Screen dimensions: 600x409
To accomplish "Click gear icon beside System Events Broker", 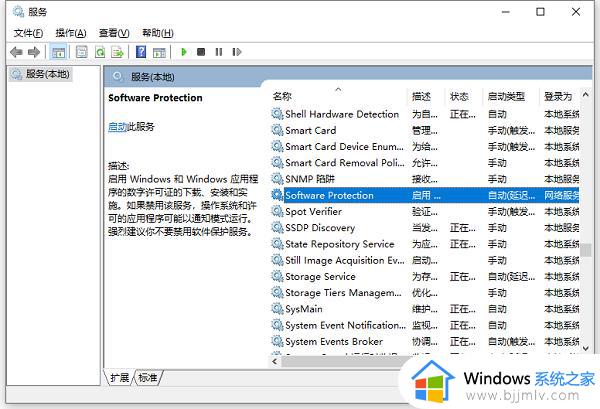I will pos(277,341).
